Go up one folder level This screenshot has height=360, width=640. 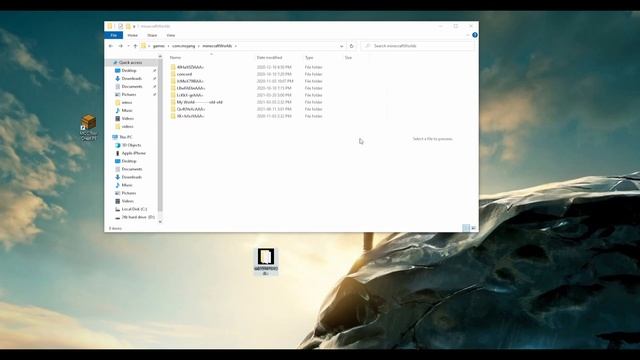pos(136,46)
